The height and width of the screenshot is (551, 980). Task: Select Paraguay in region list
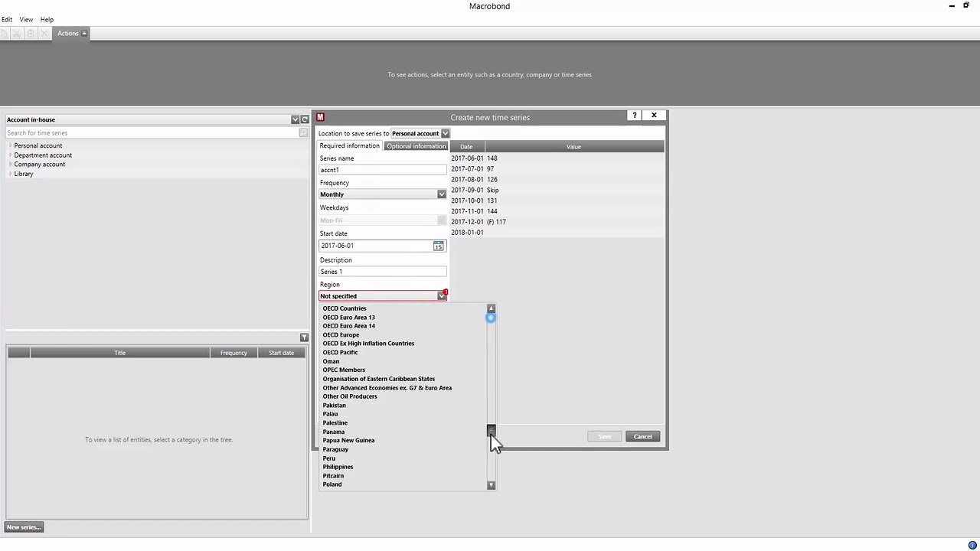(335, 449)
